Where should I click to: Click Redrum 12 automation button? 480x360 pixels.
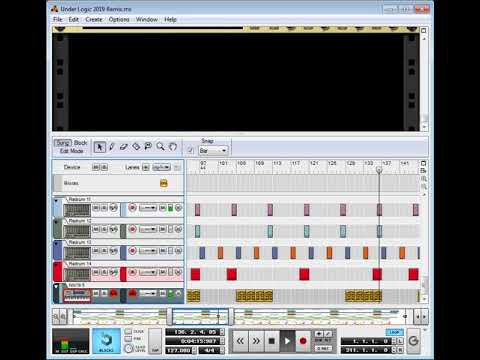click(113, 229)
